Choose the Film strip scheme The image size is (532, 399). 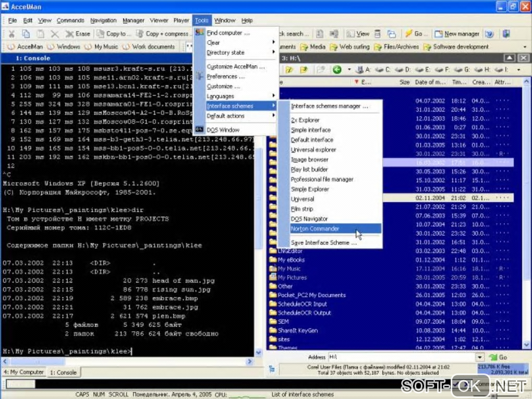click(330, 209)
